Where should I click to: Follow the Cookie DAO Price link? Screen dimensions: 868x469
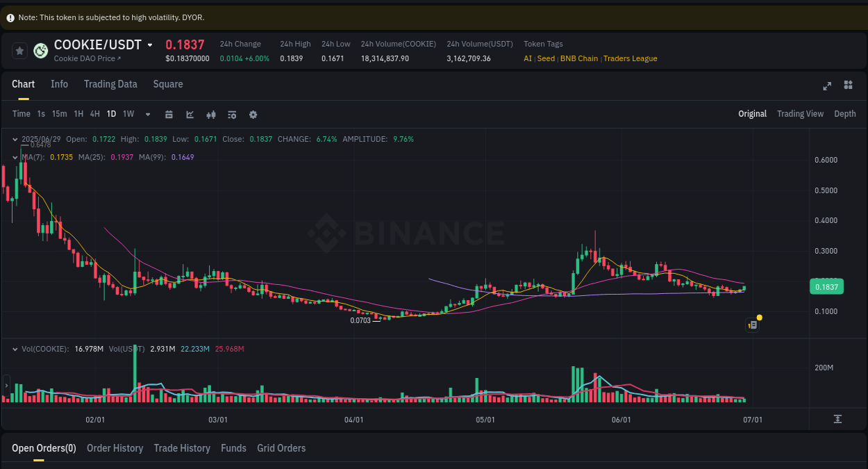point(86,58)
